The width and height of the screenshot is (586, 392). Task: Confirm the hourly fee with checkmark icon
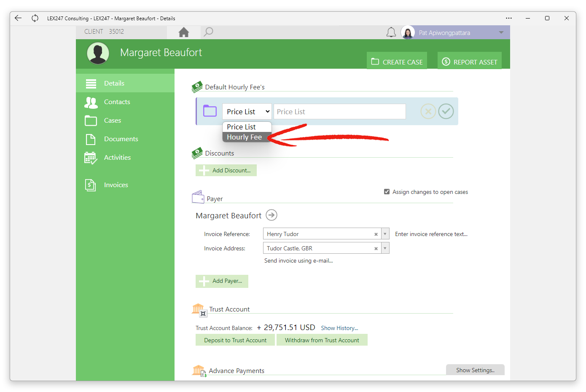click(446, 112)
